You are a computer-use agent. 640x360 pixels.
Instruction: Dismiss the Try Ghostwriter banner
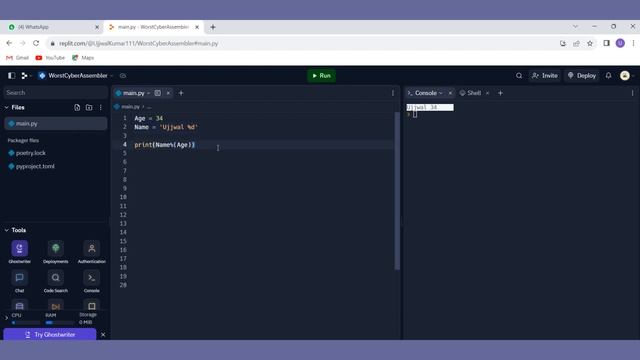pyautogui.click(x=103, y=335)
